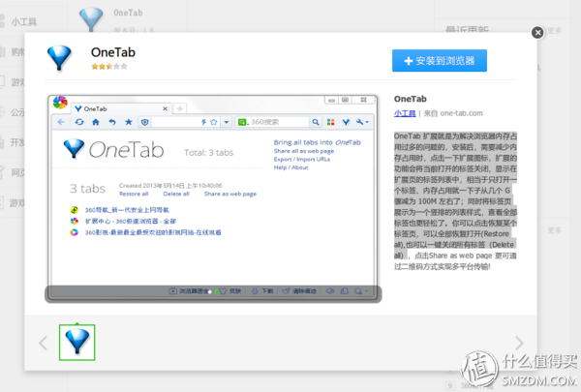Click the blue 安装到浏览器 install button
The image size is (581, 392).
pyautogui.click(x=440, y=60)
